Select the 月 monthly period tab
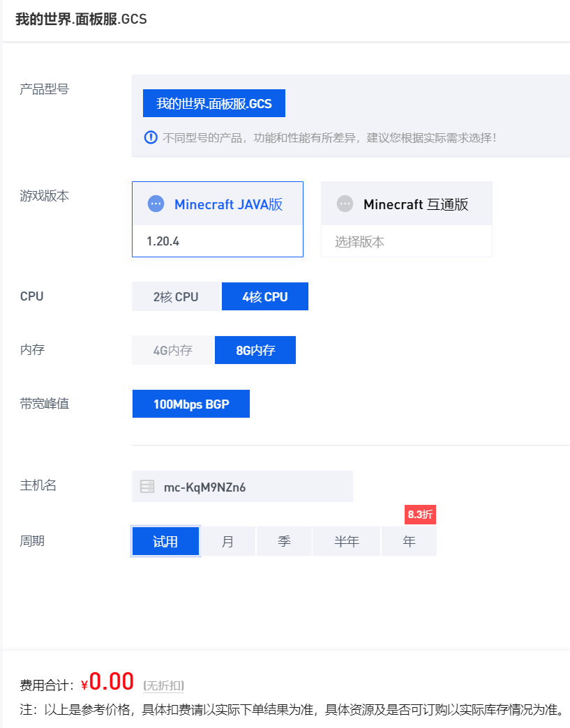Screen dimensions: 570x728 click(227, 541)
